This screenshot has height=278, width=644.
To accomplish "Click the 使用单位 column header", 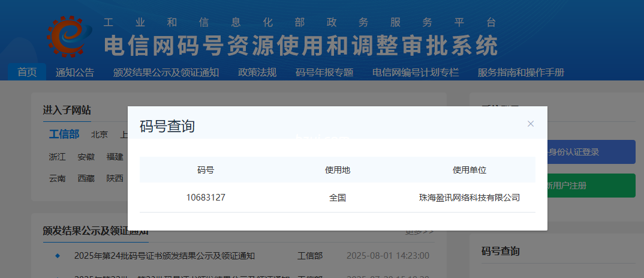I will click(x=470, y=170).
